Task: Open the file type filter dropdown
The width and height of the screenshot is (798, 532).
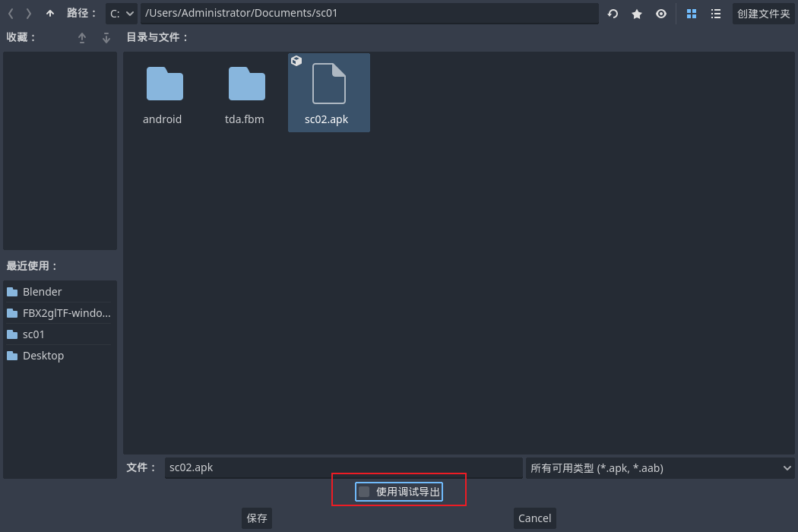Action: pyautogui.click(x=660, y=468)
